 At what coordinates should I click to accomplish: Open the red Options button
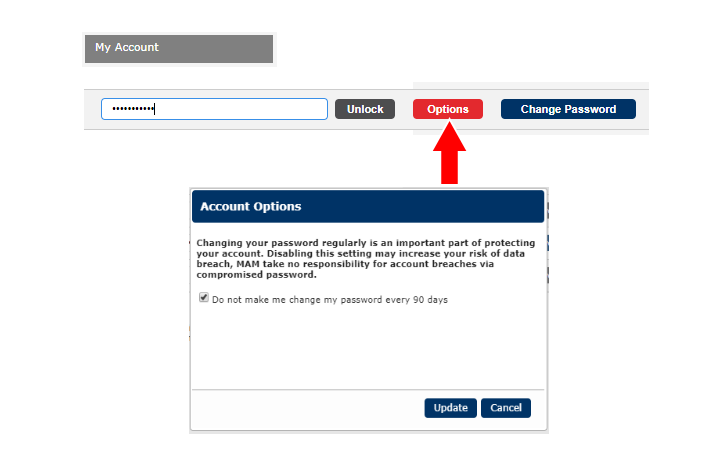tap(447, 109)
